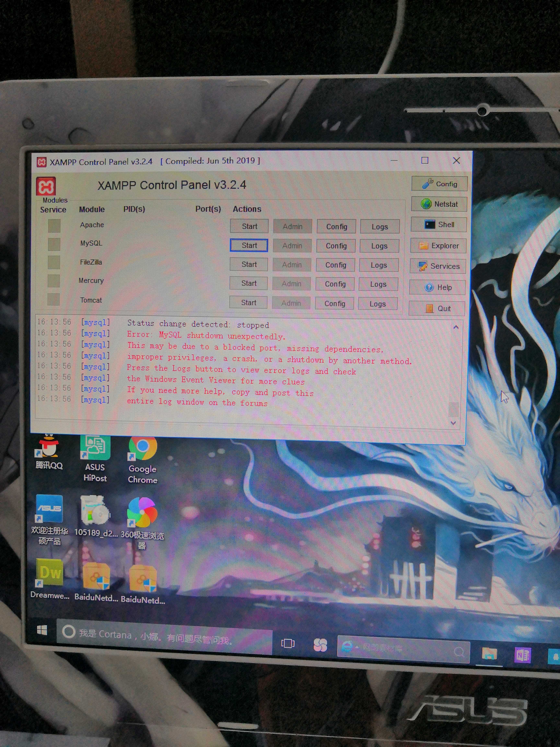This screenshot has width=560, height=747.
Task: Open XAMPP Config with the wrench button
Action: [439, 184]
